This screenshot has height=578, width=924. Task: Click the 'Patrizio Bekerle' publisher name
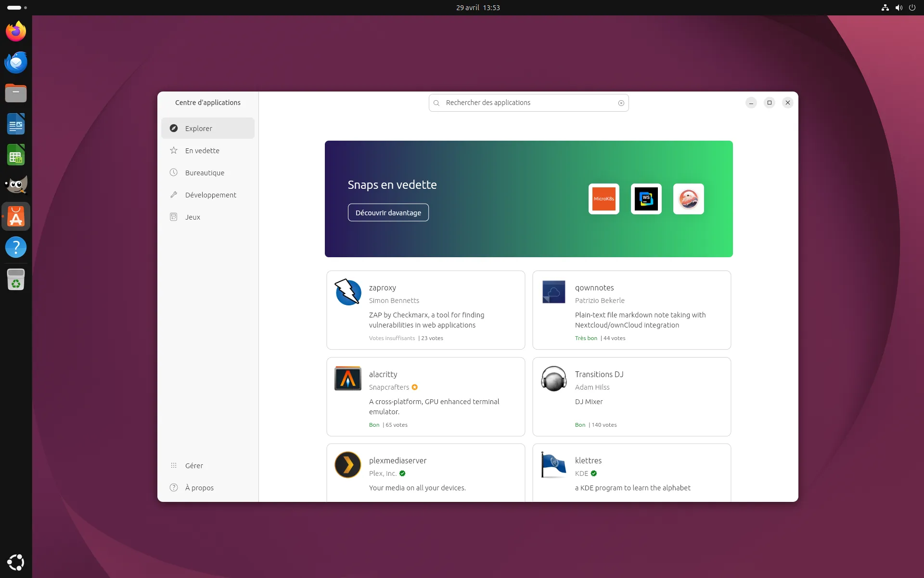tap(600, 301)
